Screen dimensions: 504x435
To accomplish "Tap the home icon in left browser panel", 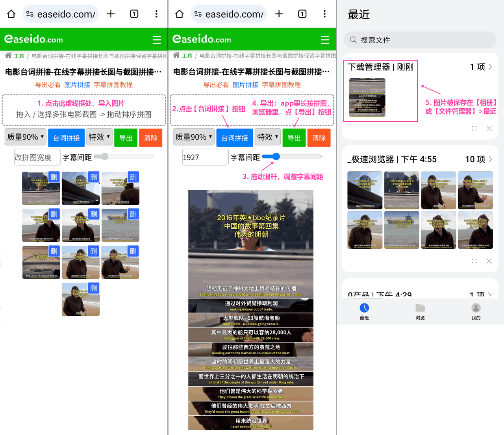I will [11, 14].
